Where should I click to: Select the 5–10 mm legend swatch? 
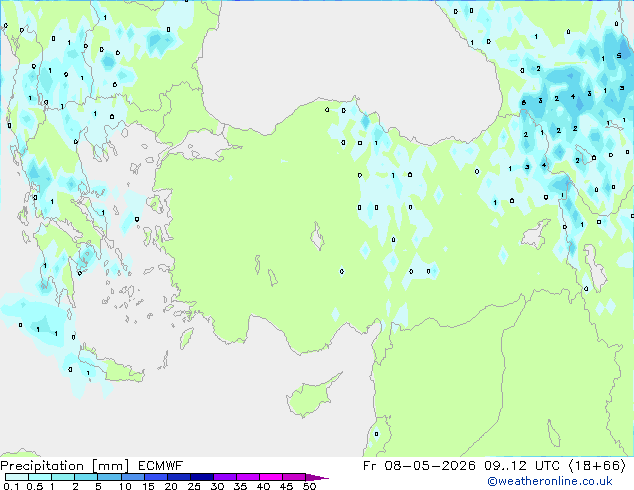coord(109,477)
